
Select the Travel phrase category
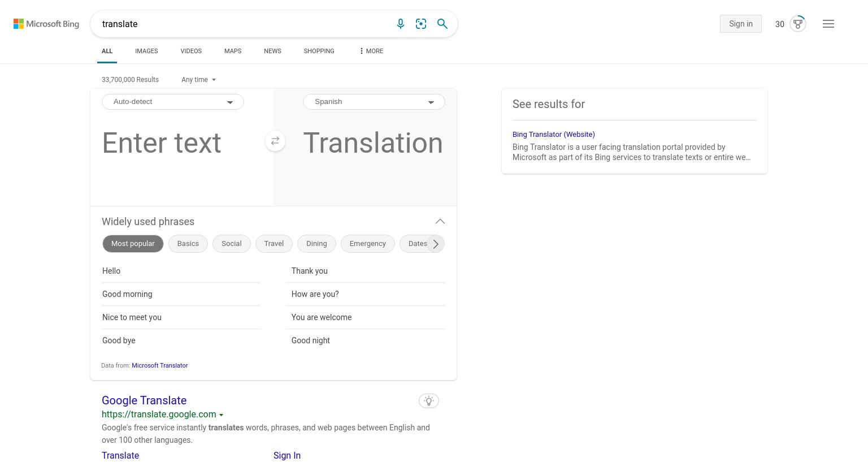click(274, 244)
